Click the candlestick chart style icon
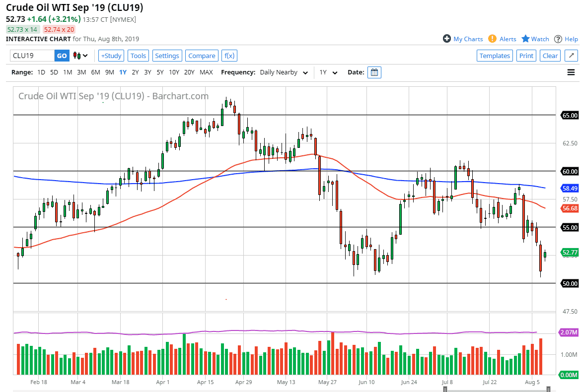The height and width of the screenshot is (392, 580). (77, 56)
